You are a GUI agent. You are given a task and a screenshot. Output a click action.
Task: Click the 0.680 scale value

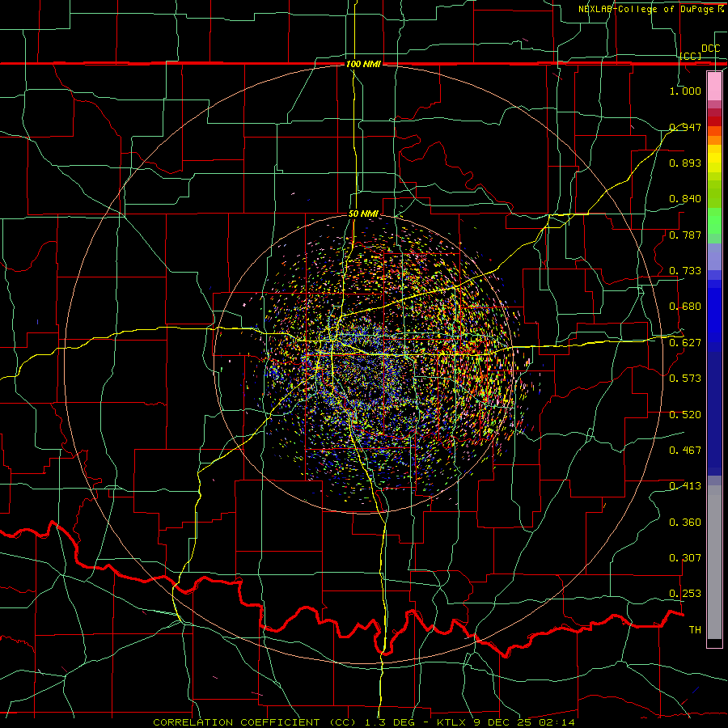click(x=685, y=307)
